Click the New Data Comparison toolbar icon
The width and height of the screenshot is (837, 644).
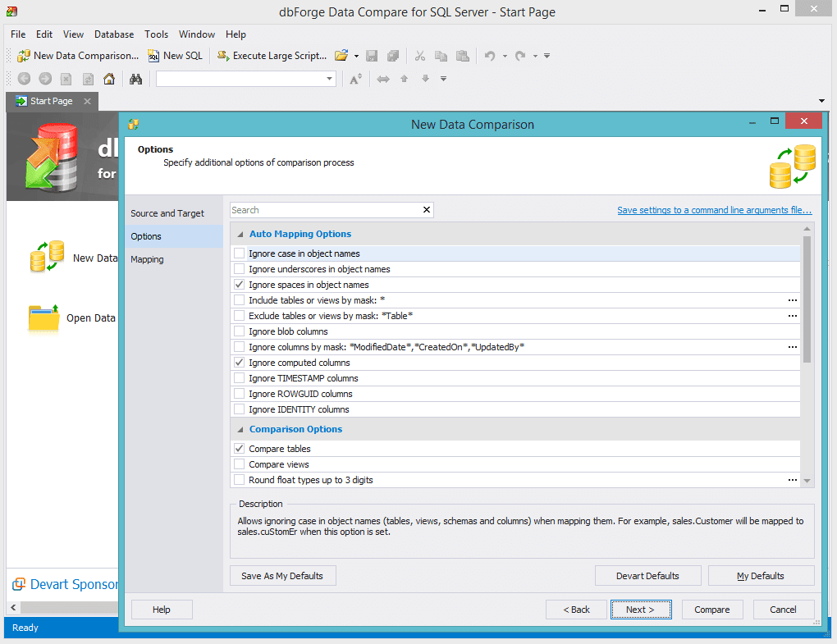pyautogui.click(x=25, y=56)
